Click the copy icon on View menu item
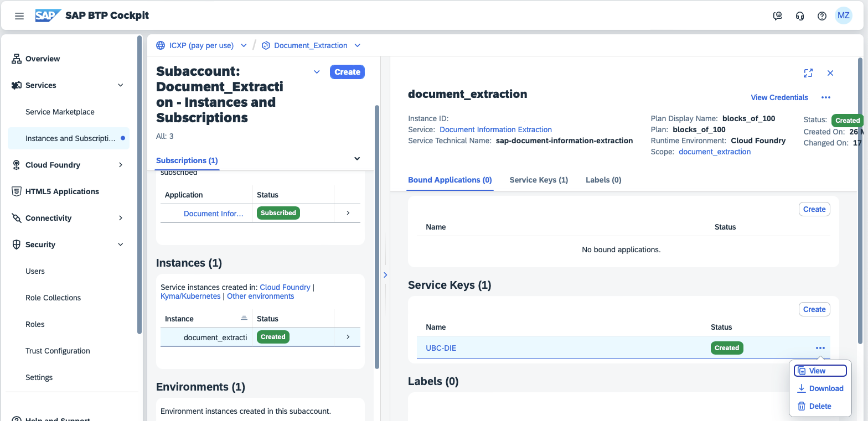The image size is (868, 421). coord(802,371)
